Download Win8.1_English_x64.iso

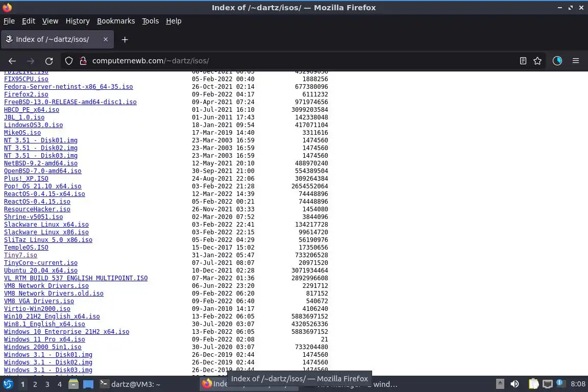[x=44, y=324]
